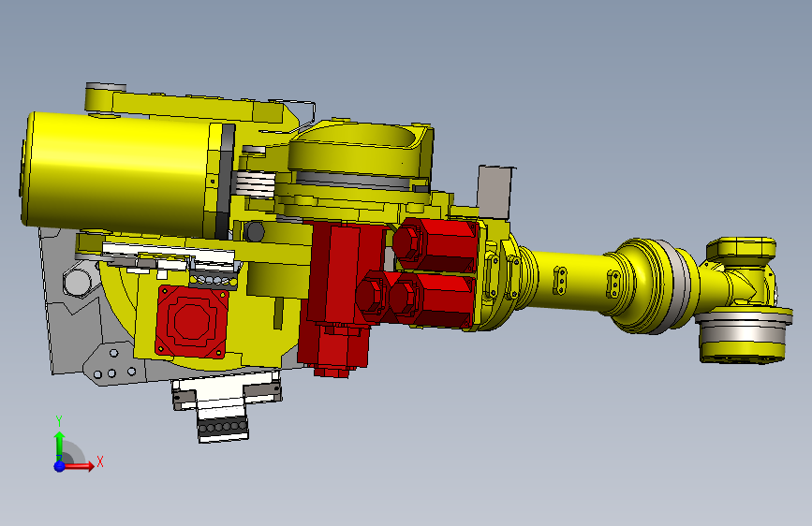Viewport: 812px width, 526px height.
Task: Select the long yellow forearm tube
Action: click(x=572, y=282)
